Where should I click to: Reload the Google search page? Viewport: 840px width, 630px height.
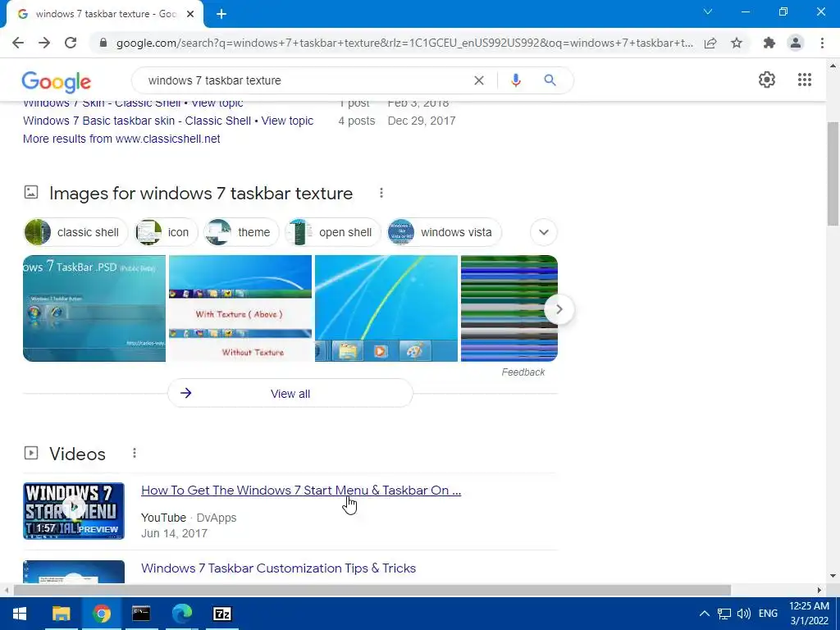pos(71,43)
